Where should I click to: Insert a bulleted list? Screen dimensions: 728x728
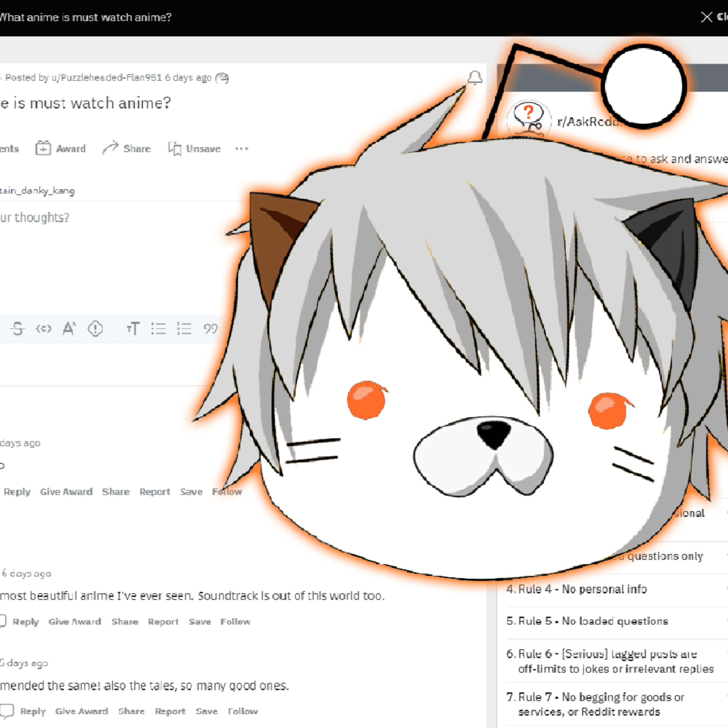[x=158, y=329]
